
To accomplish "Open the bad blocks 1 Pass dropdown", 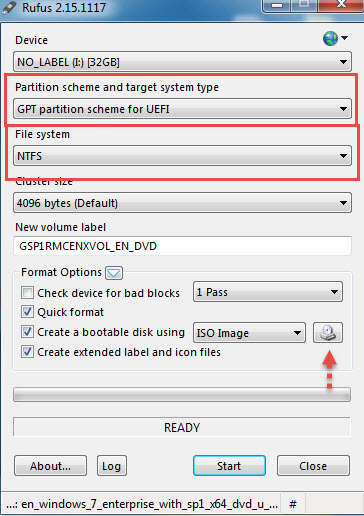I will tap(268, 292).
